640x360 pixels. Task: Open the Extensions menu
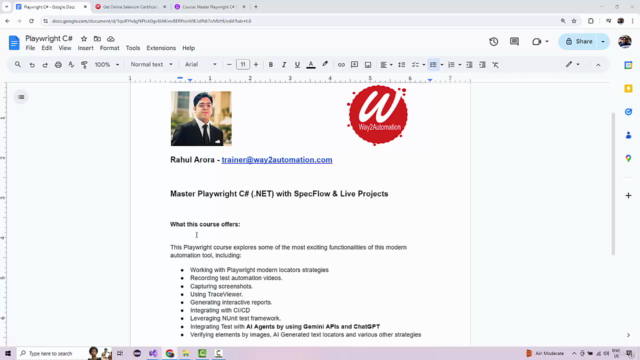(x=161, y=48)
